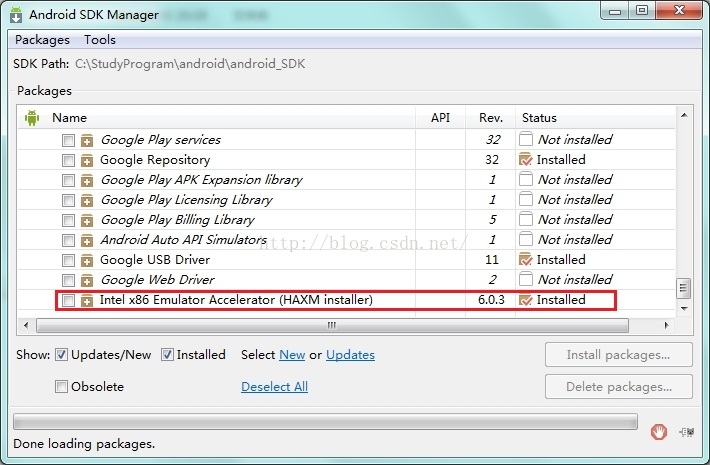Click the loading progress bar
This screenshot has width=710, height=465.
(325, 422)
